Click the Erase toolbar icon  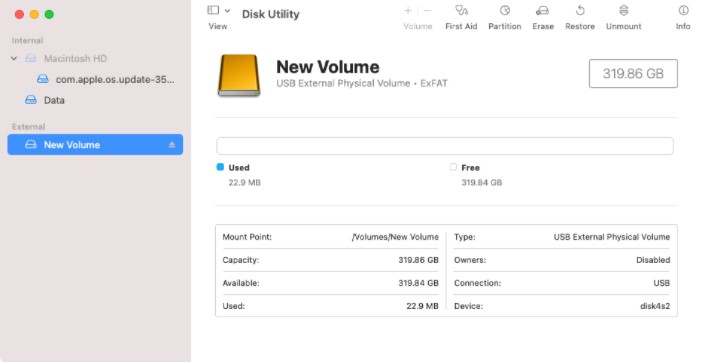(543, 10)
